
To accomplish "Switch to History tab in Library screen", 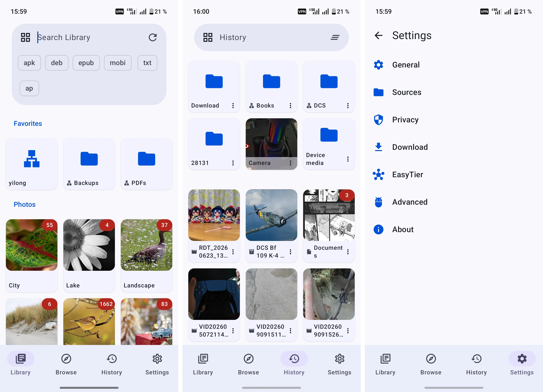I will click(112, 364).
